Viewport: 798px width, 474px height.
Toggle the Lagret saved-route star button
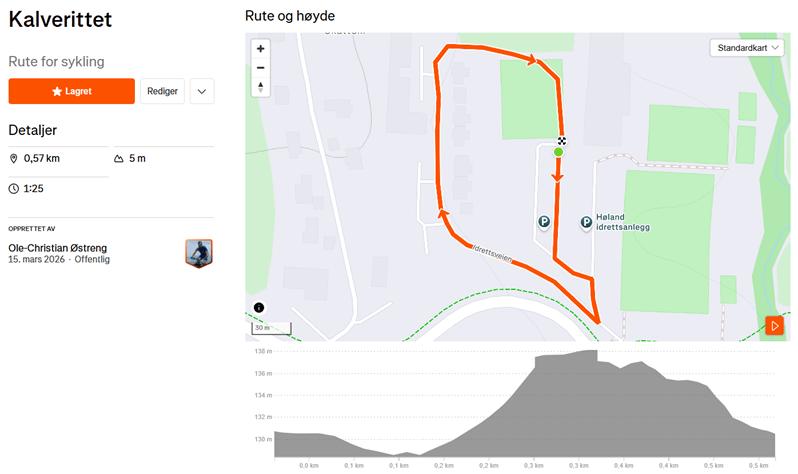pyautogui.click(x=71, y=91)
